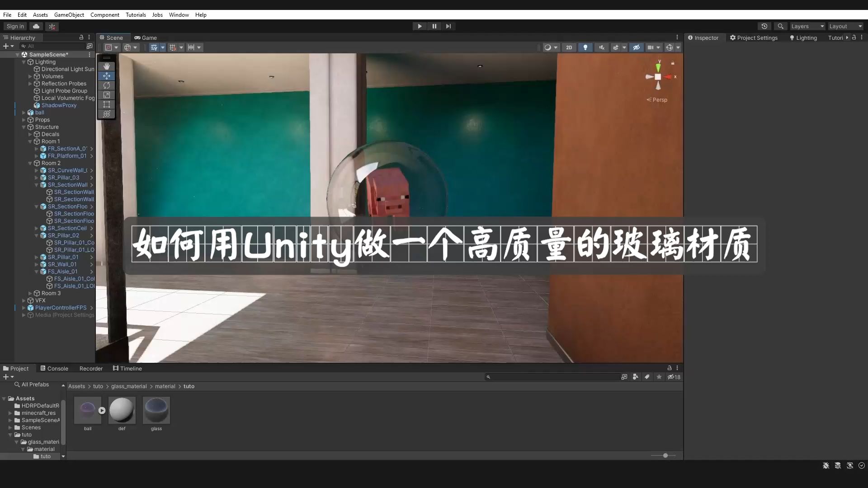Click the Hierarchy search field
Screen dimensions: 868x488
(52, 46)
